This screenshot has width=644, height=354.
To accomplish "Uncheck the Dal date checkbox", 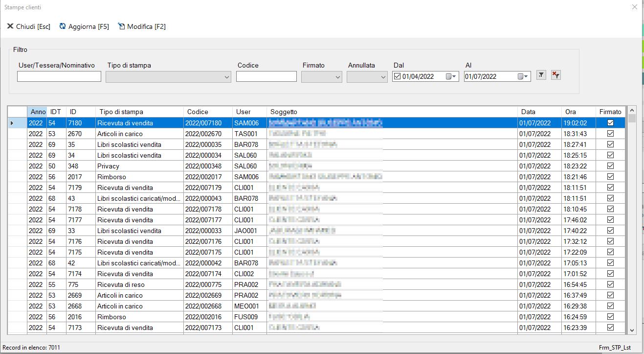I will (x=398, y=76).
